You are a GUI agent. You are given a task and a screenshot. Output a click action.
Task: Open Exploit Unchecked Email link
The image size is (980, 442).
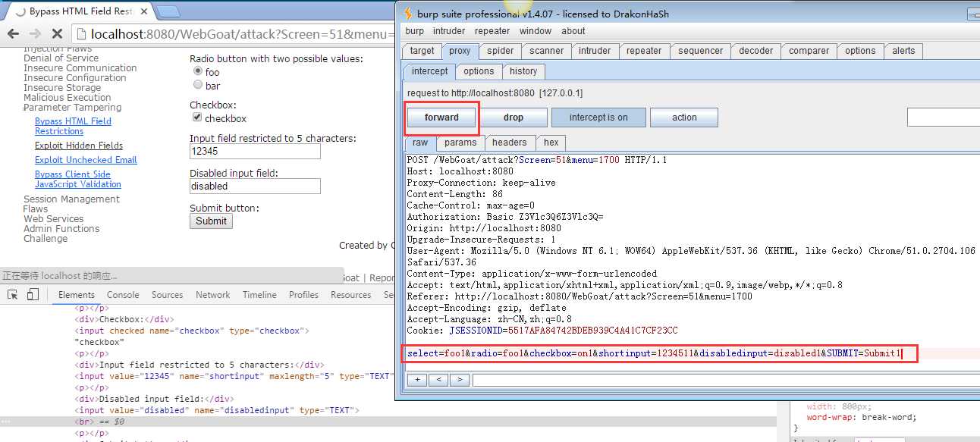coord(86,160)
